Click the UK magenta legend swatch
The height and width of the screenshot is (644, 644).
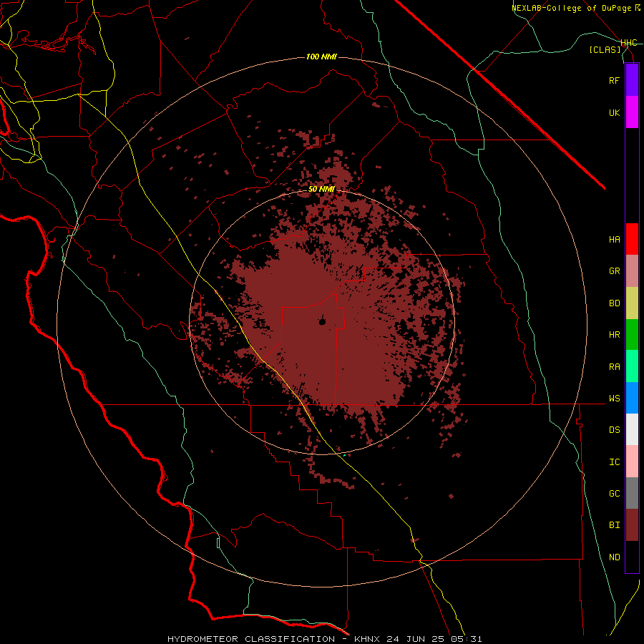(x=632, y=112)
